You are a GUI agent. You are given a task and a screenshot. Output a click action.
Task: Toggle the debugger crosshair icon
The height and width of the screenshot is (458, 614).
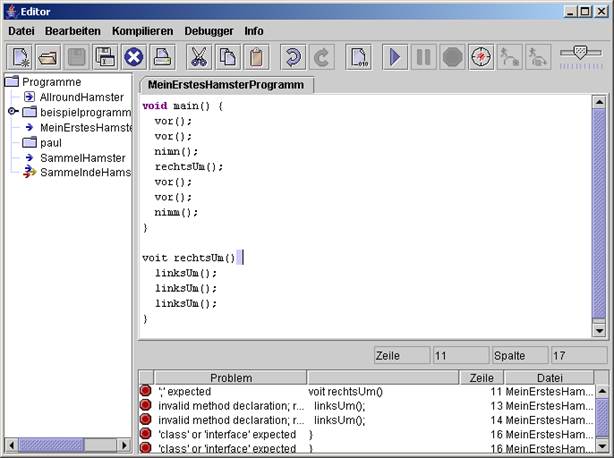click(481, 57)
